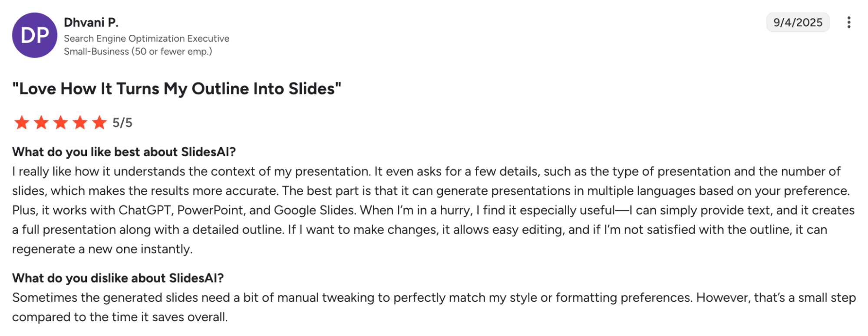This screenshot has height=336, width=868.
Task: Select the second rating star
Action: coord(42,123)
